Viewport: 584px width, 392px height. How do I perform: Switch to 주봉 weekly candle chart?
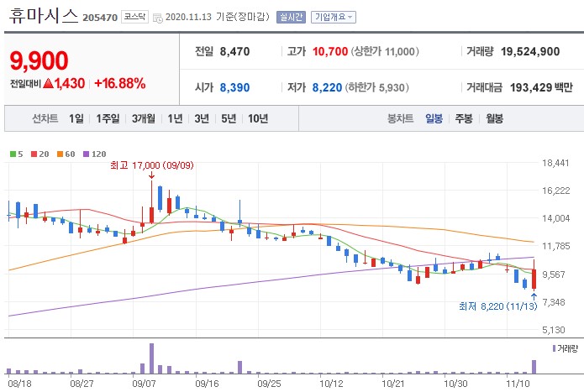point(464,118)
